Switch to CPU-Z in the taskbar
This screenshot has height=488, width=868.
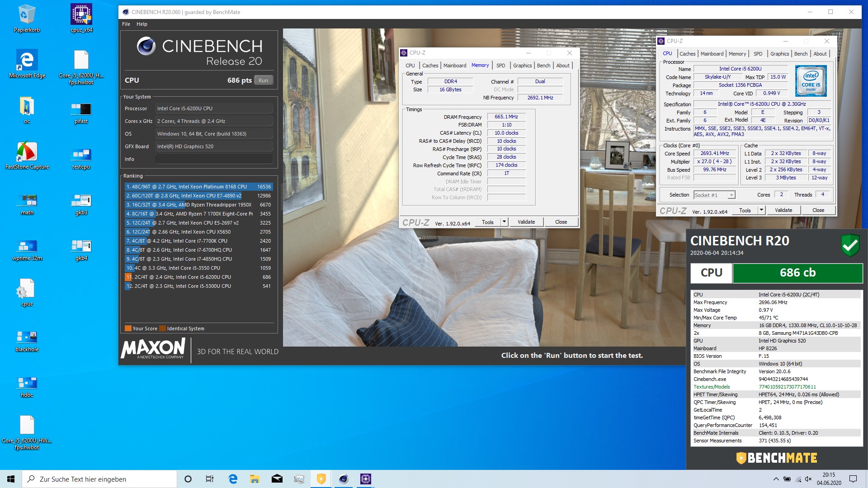(365, 479)
